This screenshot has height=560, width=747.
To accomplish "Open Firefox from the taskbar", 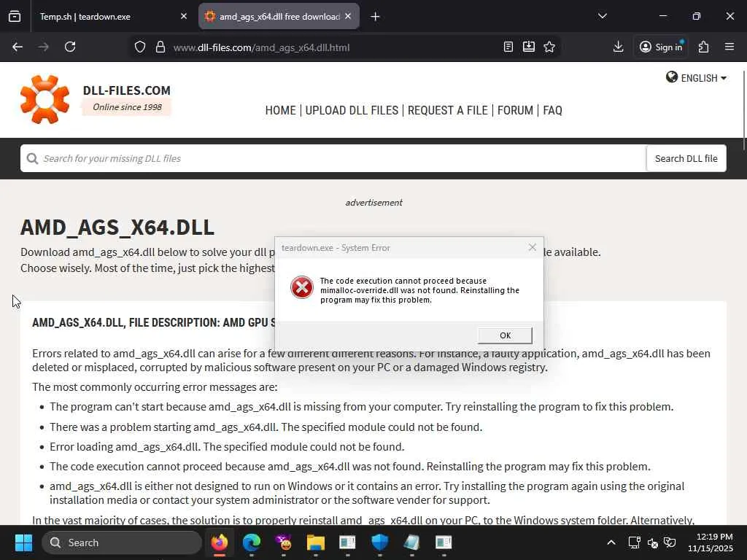I will pos(219,542).
